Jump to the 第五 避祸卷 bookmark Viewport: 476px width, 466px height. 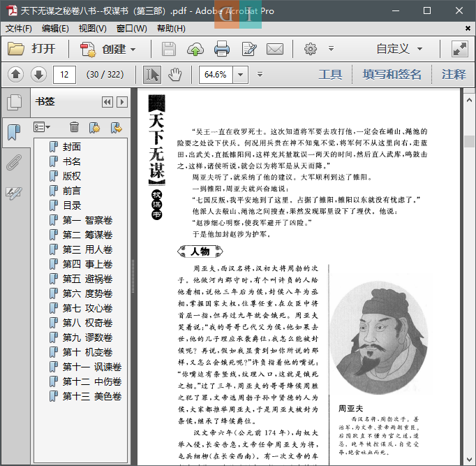[x=87, y=279]
